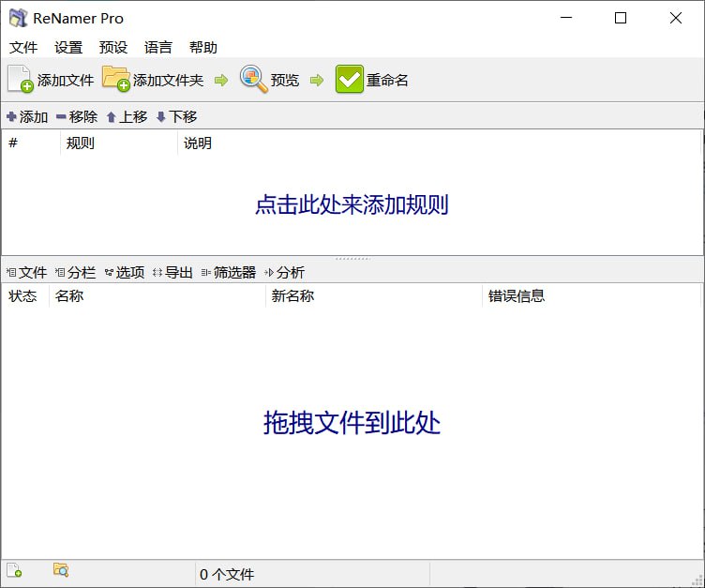Click status bar folder-search small icon

tap(61, 569)
